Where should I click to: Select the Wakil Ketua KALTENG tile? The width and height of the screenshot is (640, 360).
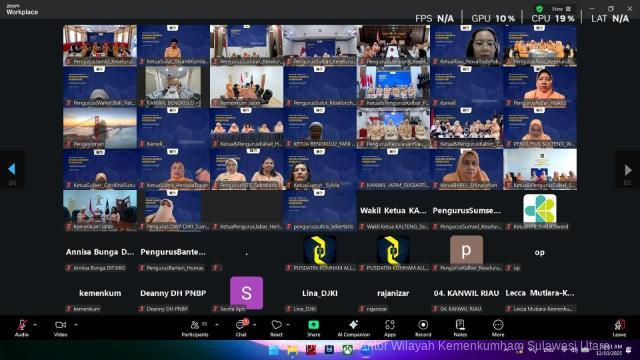[x=393, y=211]
